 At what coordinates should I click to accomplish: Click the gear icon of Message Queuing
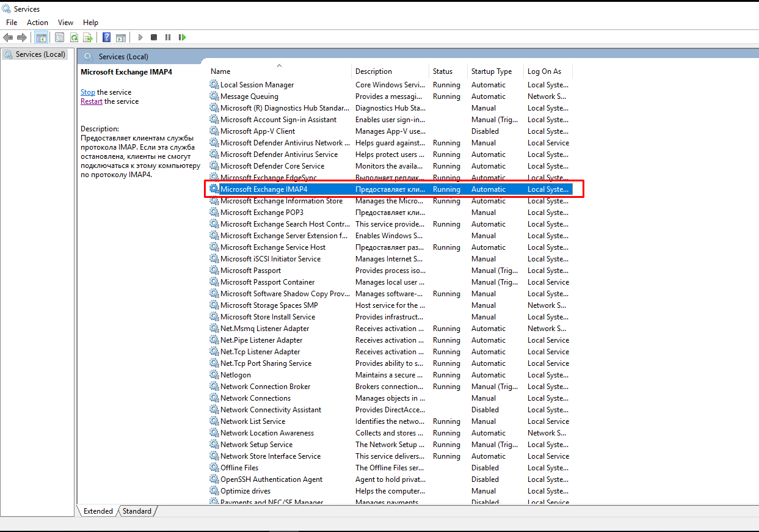coord(214,97)
